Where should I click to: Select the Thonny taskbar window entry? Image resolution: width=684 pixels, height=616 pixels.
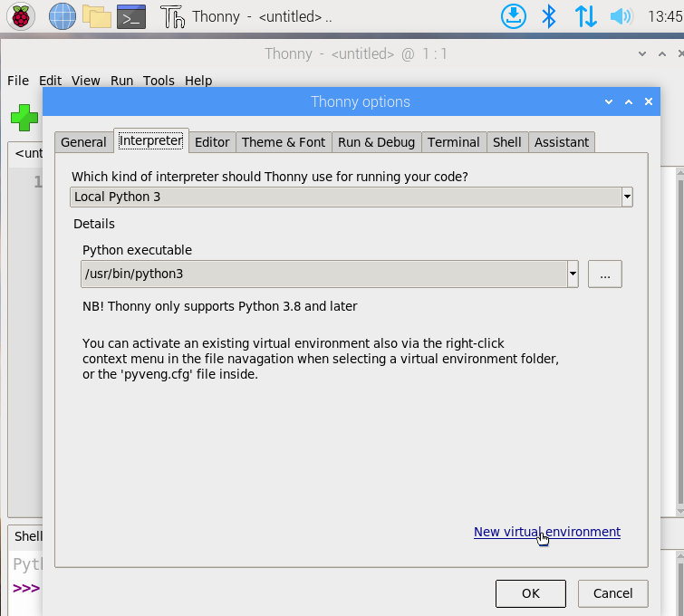[246, 16]
